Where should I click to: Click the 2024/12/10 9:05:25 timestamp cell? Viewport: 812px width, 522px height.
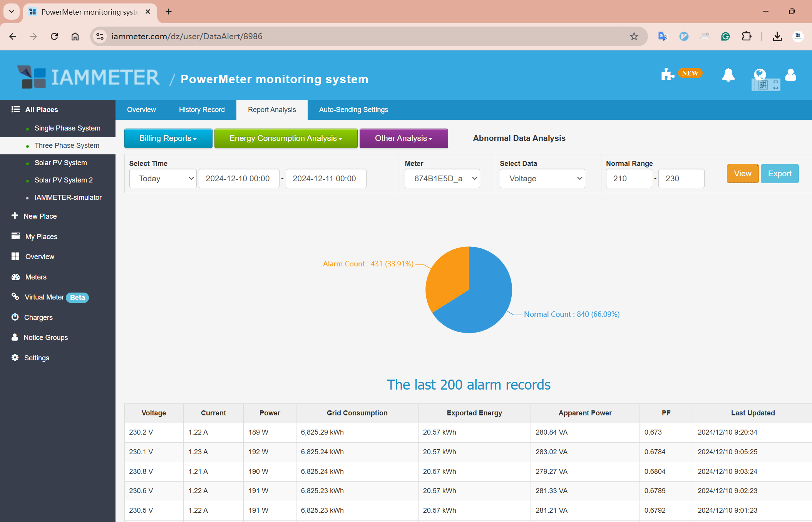tap(753, 452)
